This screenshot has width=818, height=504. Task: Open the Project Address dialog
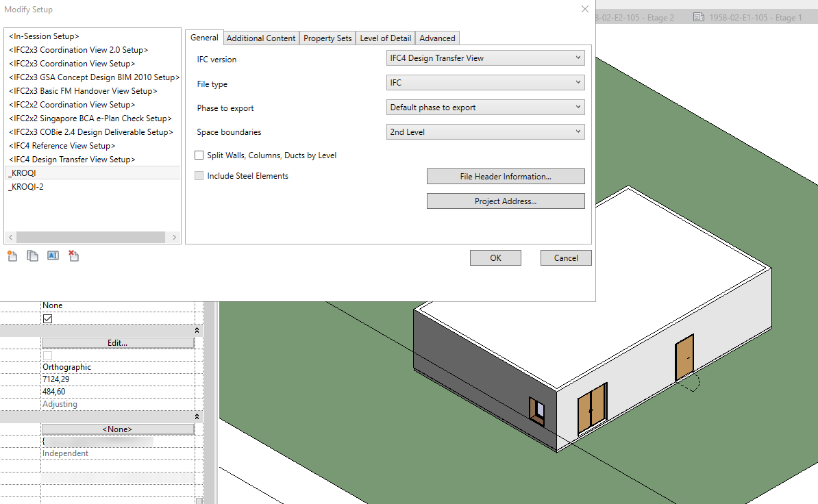[x=506, y=201]
